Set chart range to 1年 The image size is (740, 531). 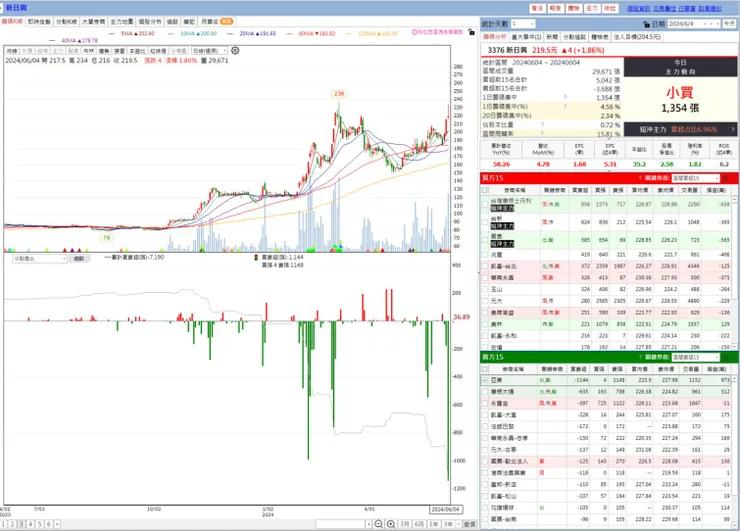click(434, 524)
